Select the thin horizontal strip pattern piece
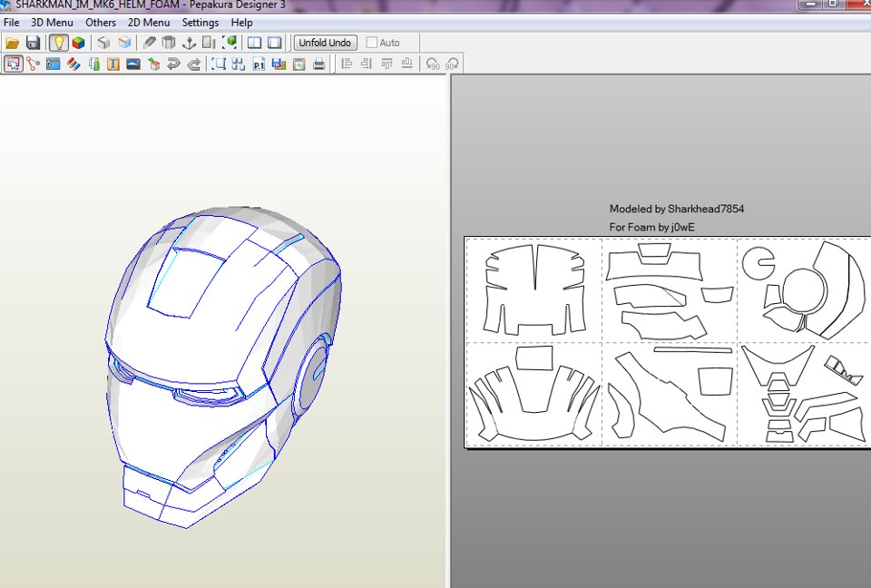The width and height of the screenshot is (871, 588). point(693,350)
